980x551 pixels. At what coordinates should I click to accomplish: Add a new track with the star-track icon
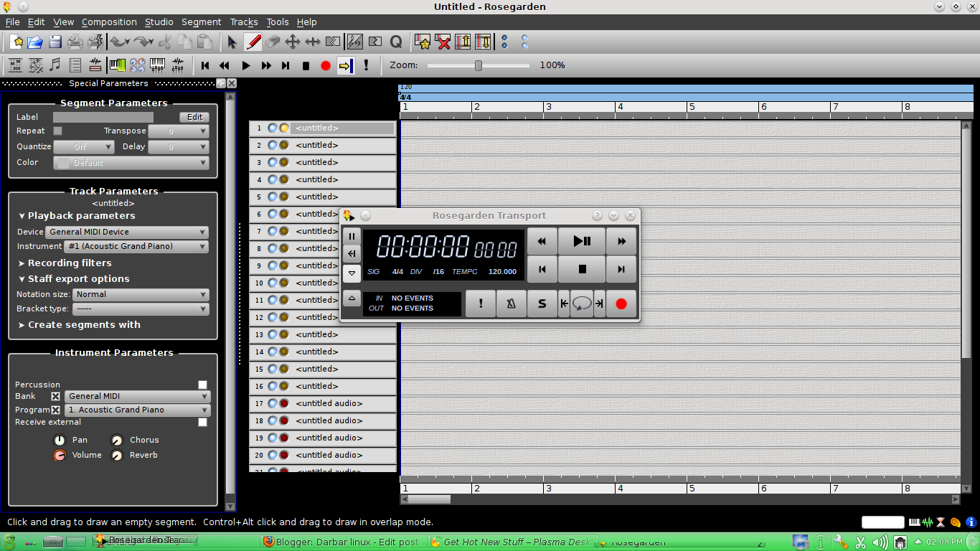click(x=423, y=42)
